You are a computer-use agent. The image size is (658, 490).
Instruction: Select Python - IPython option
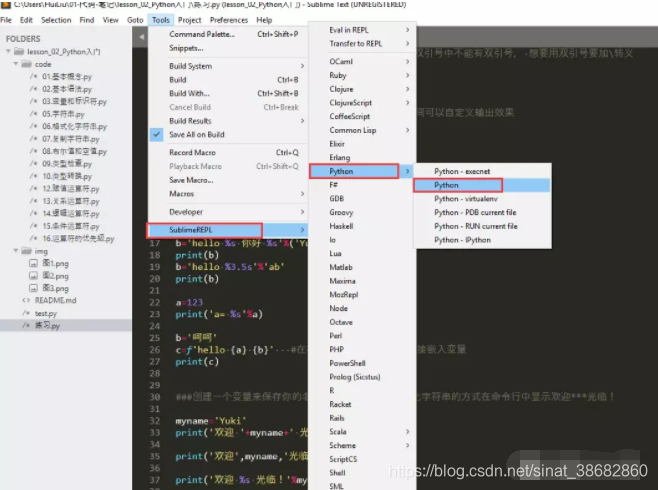(x=482, y=240)
